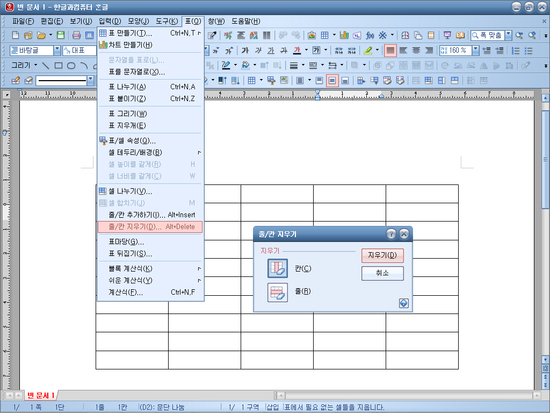
Task: Click the help question mark in dialog
Action: coord(391,234)
